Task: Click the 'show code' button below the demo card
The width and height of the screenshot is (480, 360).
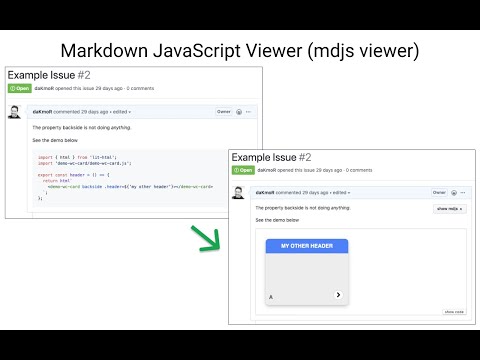Action: click(x=454, y=312)
